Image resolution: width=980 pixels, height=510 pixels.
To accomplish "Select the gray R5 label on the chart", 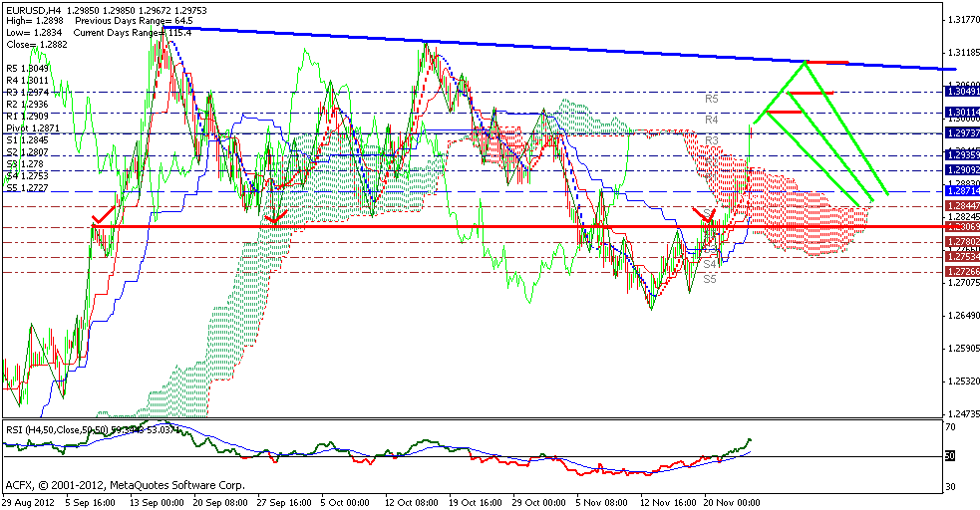I will click(711, 99).
